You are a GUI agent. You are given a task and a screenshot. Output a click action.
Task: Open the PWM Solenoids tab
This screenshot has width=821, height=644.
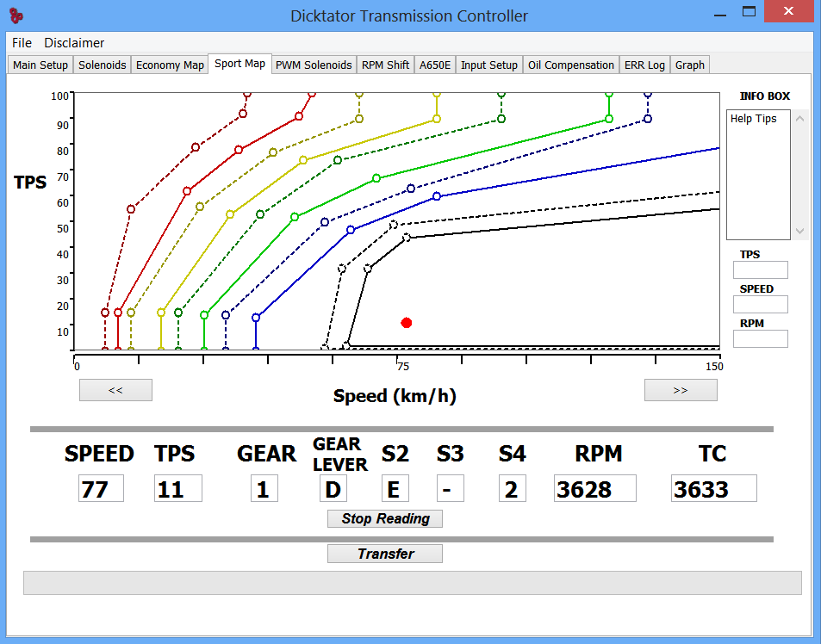click(x=314, y=65)
